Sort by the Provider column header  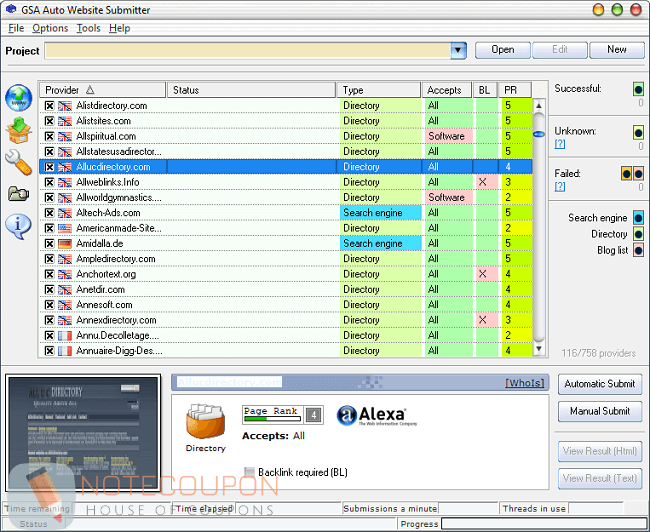point(102,90)
